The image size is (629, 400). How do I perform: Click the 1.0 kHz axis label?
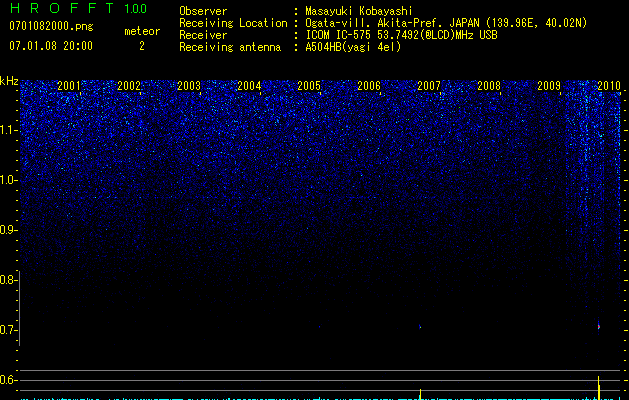[x=7, y=180]
